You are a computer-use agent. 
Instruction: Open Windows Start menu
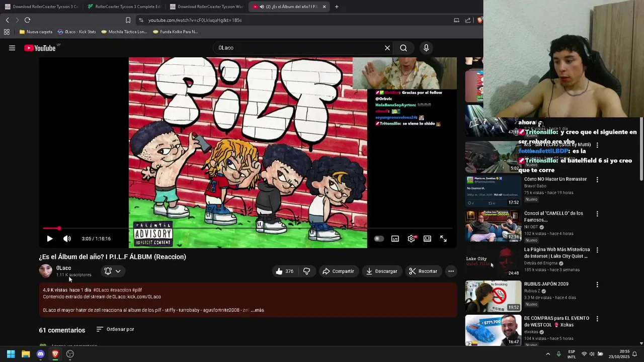tap(11, 354)
